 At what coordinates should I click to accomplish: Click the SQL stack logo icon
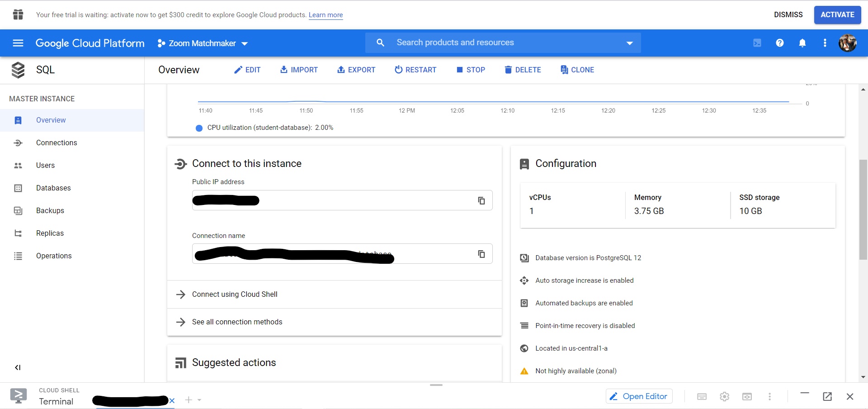[18, 70]
